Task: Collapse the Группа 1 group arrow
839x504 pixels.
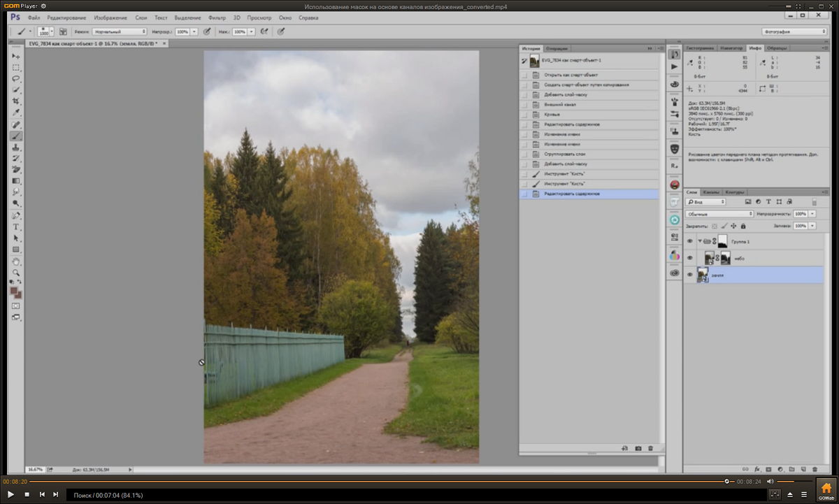Action: [x=700, y=241]
